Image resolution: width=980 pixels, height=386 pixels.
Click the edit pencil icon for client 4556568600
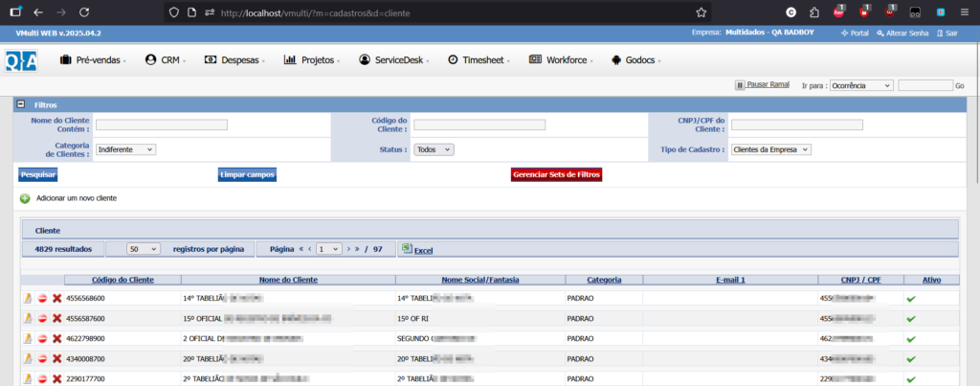click(x=27, y=299)
